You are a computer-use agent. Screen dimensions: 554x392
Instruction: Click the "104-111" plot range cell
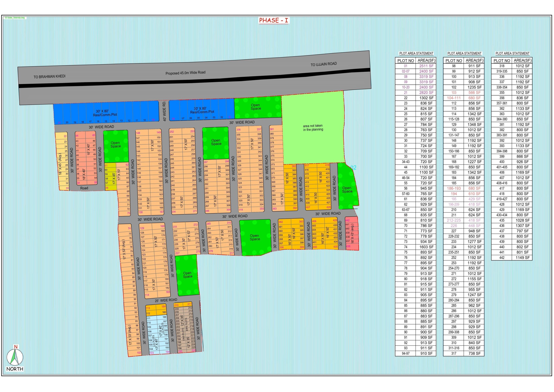tap(454, 98)
